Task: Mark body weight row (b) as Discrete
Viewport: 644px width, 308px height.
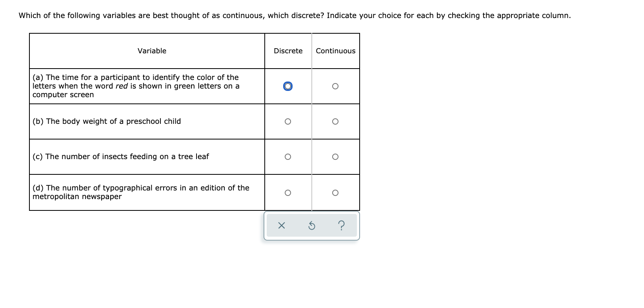Action: (288, 121)
